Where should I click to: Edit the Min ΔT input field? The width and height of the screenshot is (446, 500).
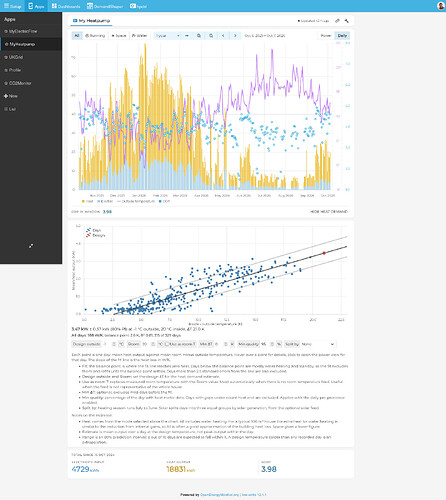tap(222, 344)
